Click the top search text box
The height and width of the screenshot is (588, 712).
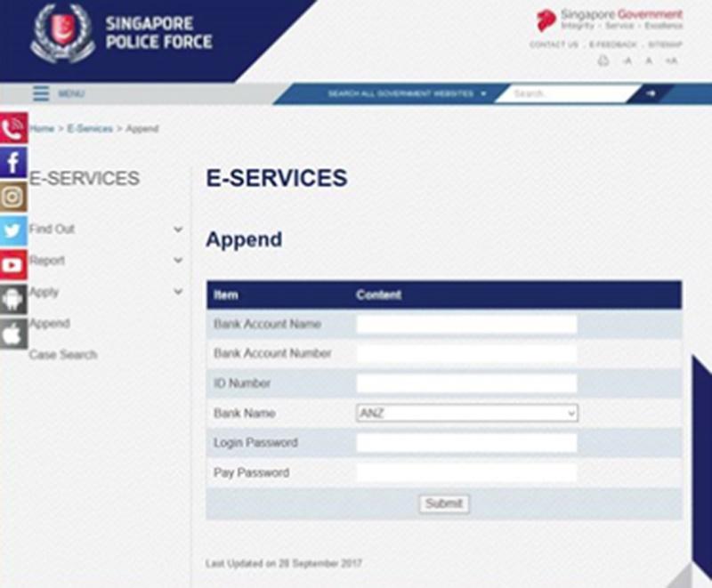(568, 93)
